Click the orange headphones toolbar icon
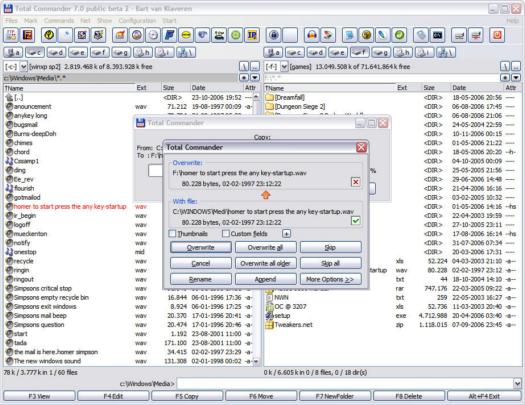 (312, 35)
